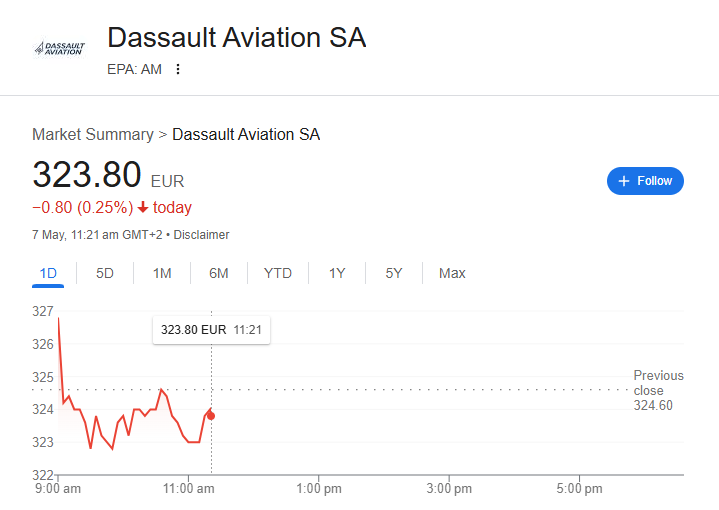Click the plus icon on Follow button
The width and height of the screenshot is (719, 510).
624,181
